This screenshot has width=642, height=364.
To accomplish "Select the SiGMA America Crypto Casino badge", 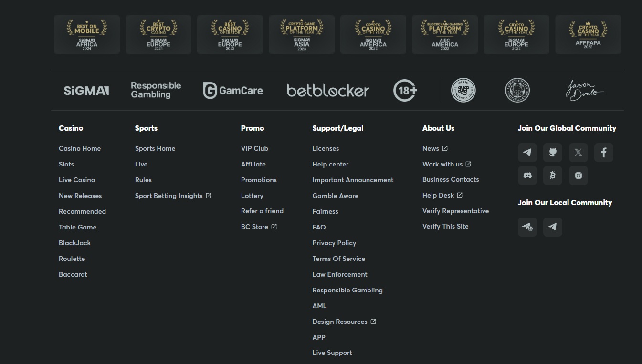I will (x=373, y=34).
